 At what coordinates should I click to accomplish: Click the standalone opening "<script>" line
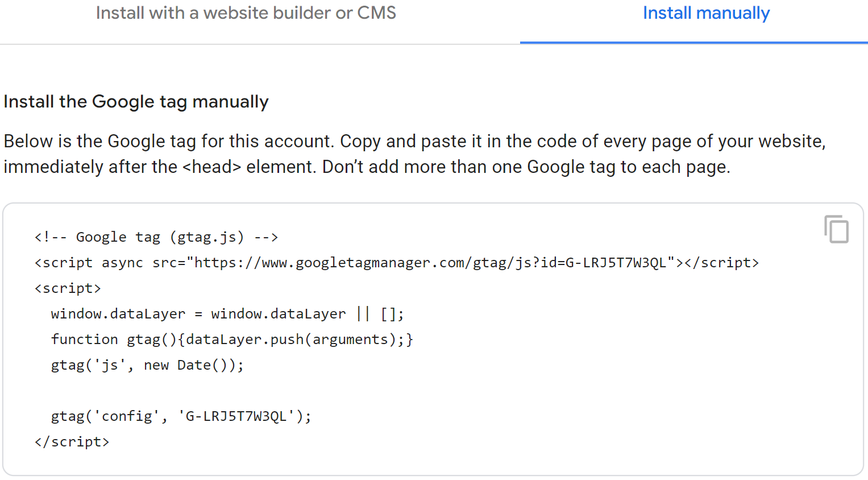pyautogui.click(x=68, y=288)
